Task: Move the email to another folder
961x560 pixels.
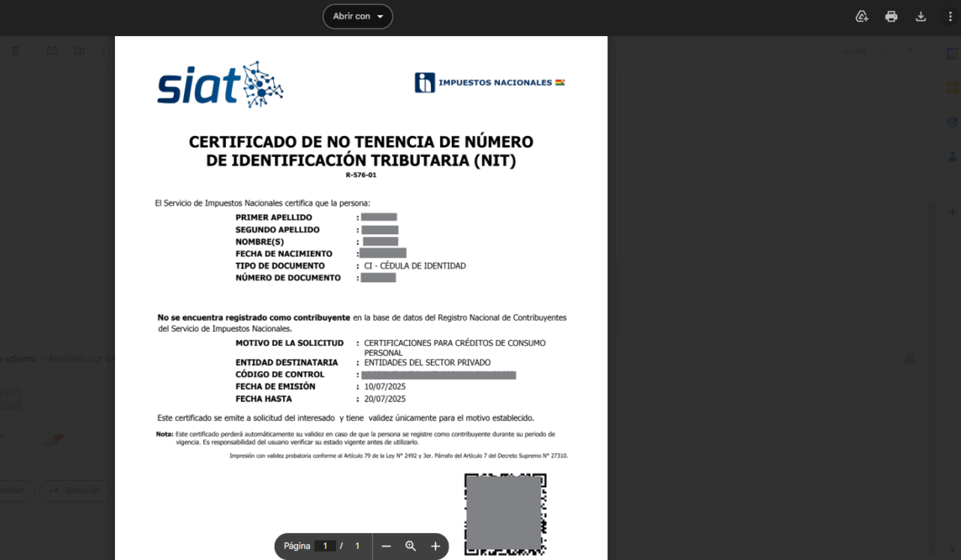Action: click(x=80, y=50)
